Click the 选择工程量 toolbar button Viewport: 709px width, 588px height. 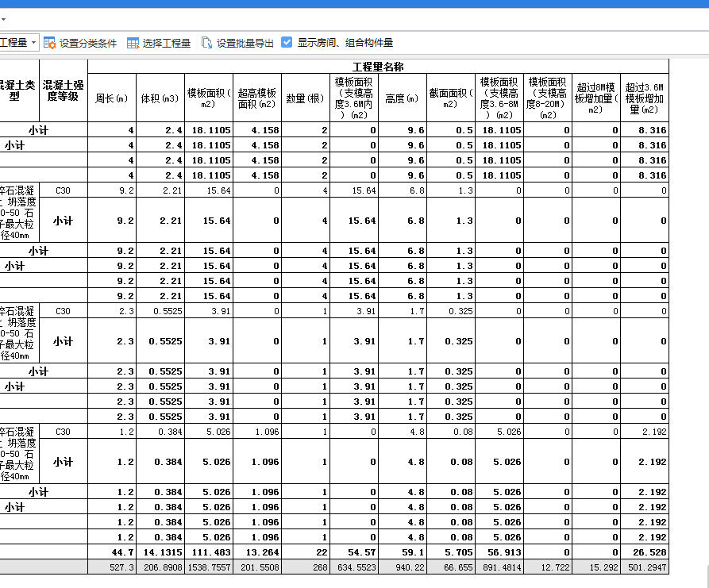159,43
